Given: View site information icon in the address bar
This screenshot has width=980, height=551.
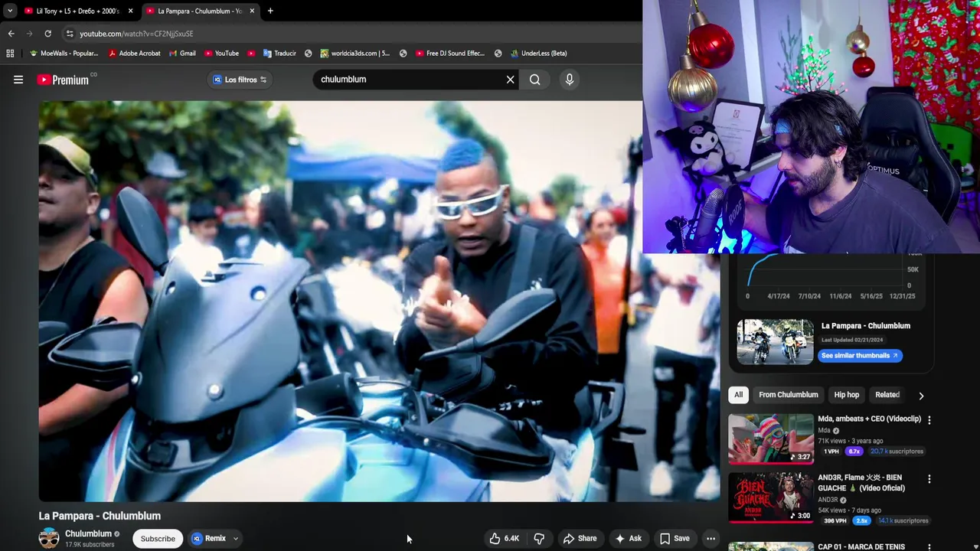Looking at the screenshot, I should (x=70, y=34).
